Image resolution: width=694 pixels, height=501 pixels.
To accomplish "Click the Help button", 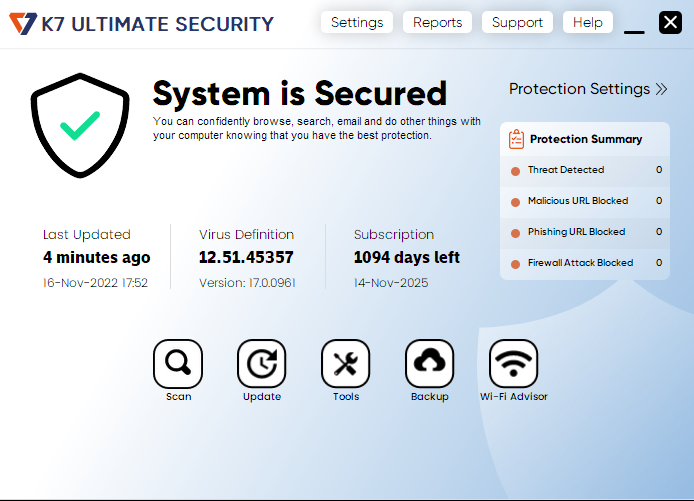I will click(x=588, y=22).
